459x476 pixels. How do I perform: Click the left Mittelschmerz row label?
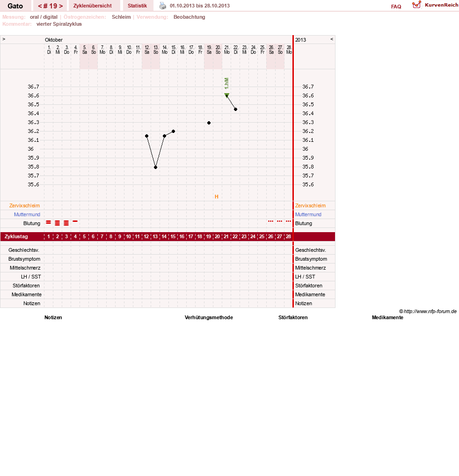(x=25, y=268)
